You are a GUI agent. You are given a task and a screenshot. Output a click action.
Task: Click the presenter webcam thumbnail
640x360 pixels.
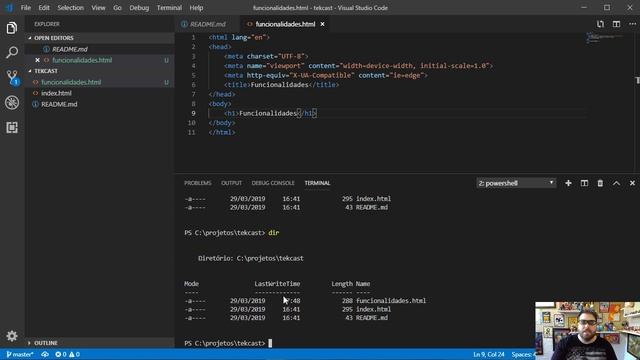(587, 331)
